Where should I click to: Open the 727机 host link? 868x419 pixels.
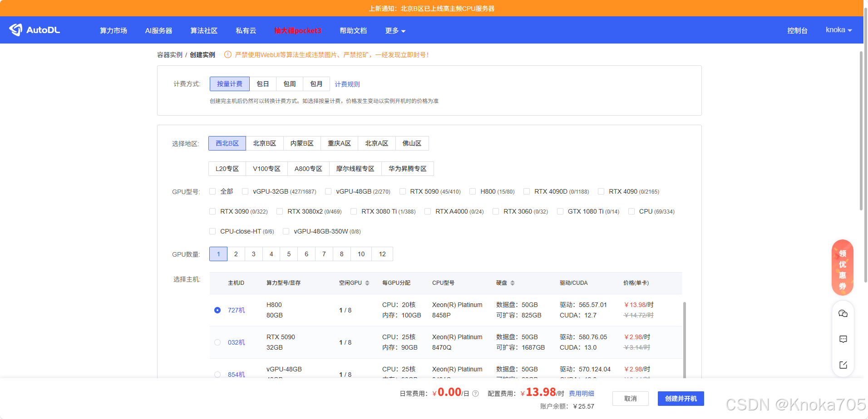pos(237,310)
